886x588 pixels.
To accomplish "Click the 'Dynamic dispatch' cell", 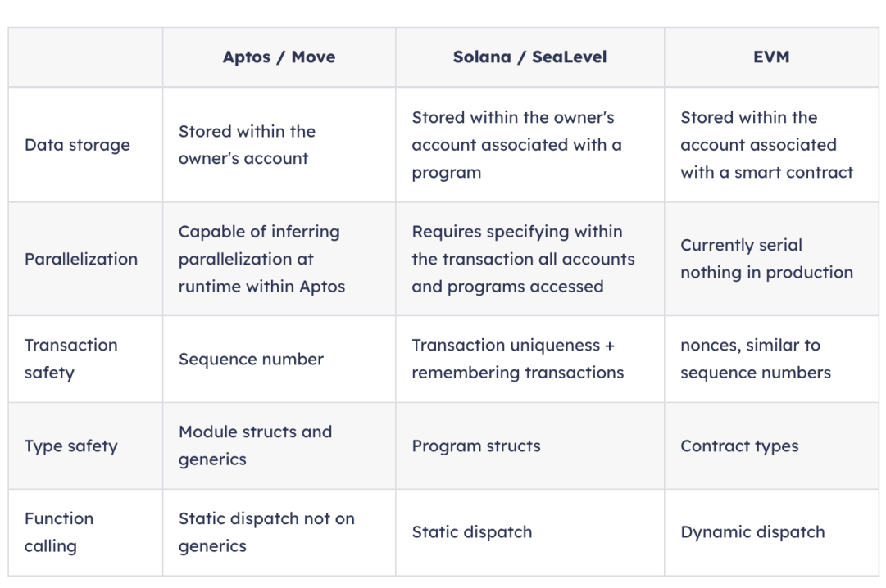I will click(x=771, y=532).
